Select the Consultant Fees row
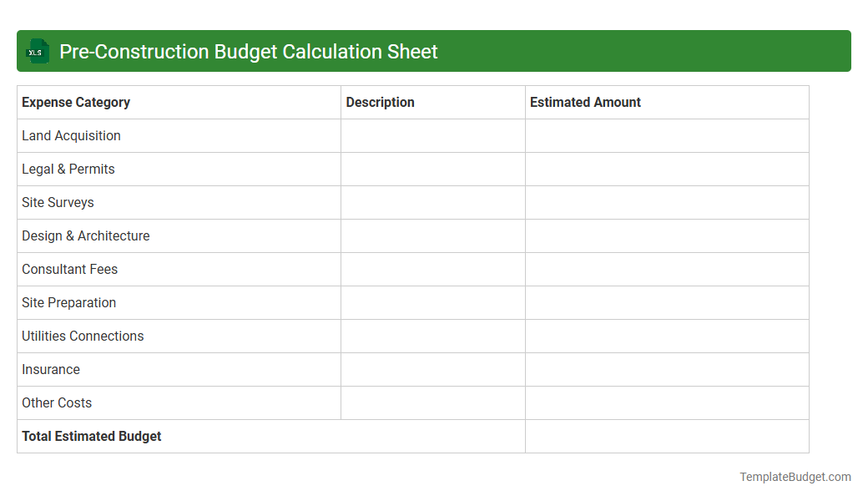This screenshot has height=501, width=868. point(69,269)
